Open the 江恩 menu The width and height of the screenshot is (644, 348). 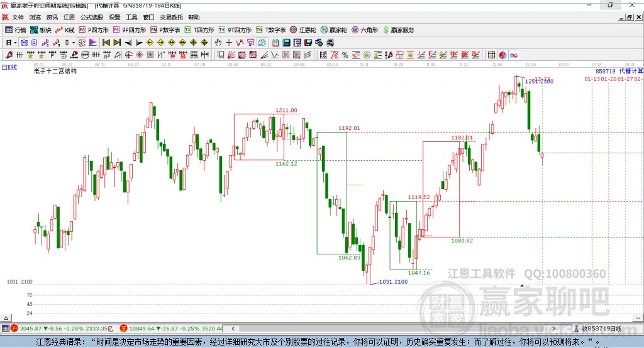[x=69, y=17]
